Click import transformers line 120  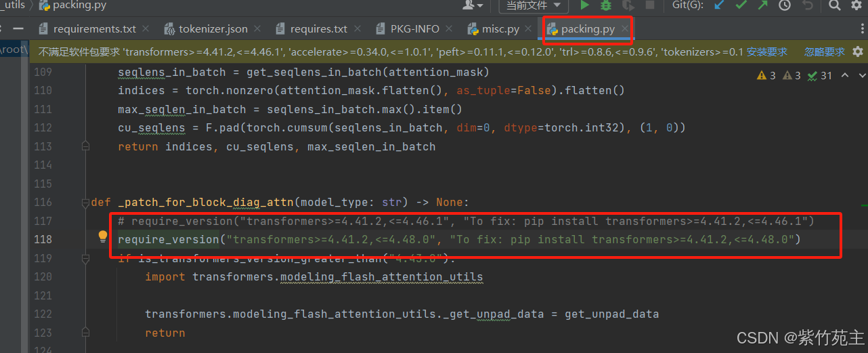point(314,276)
